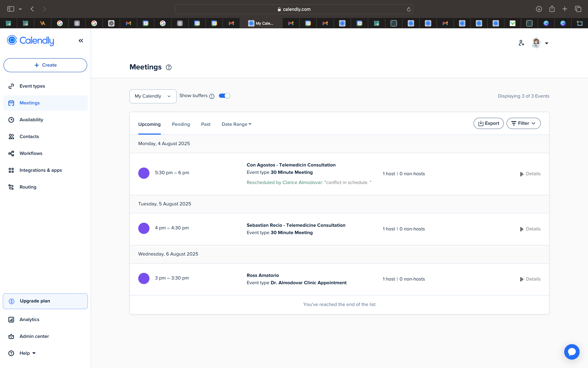Open the Filter dropdown
Image resolution: width=588 pixels, height=368 pixels.
523,123
